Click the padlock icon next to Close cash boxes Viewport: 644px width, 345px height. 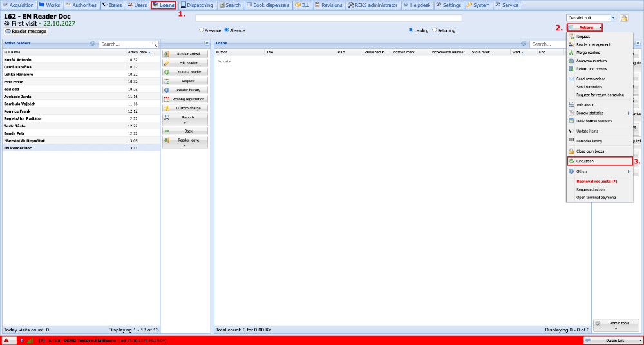pyautogui.click(x=571, y=151)
